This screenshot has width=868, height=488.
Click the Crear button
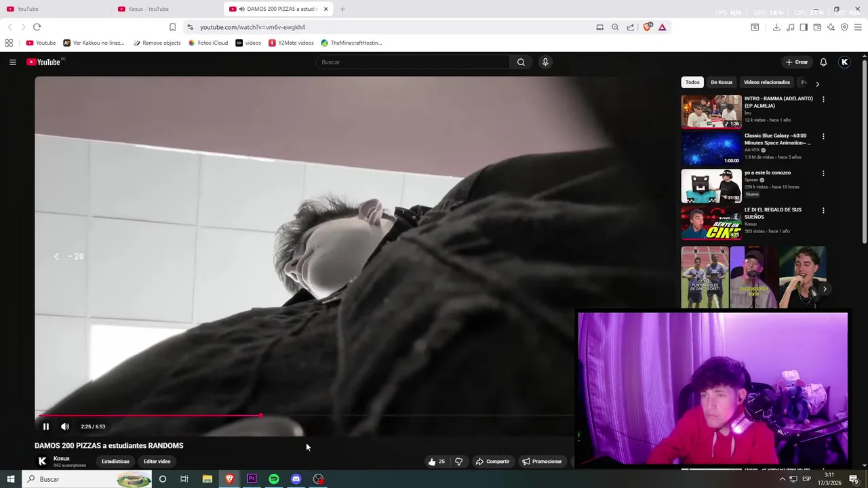tap(796, 62)
